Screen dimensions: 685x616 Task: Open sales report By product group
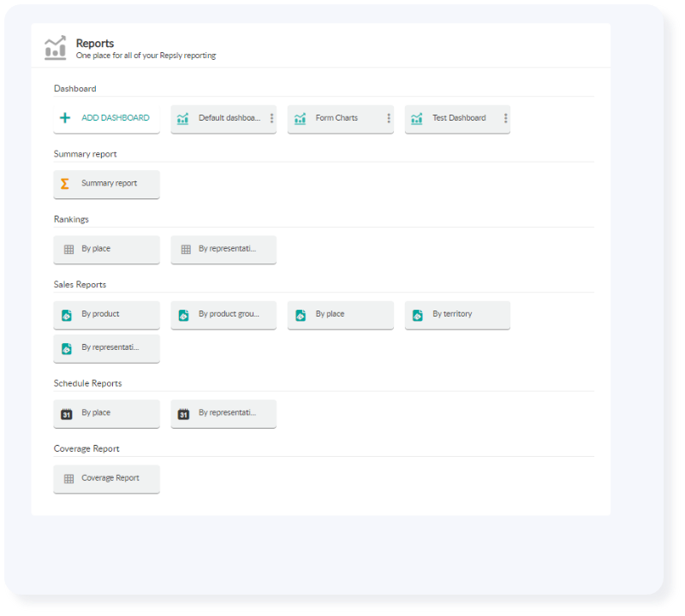click(x=223, y=315)
